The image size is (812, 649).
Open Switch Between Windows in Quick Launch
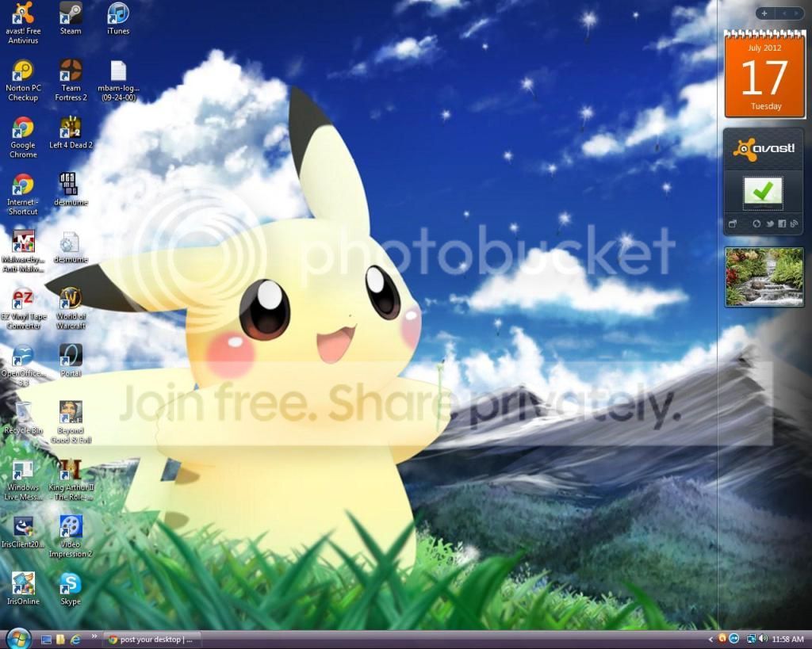(60, 639)
